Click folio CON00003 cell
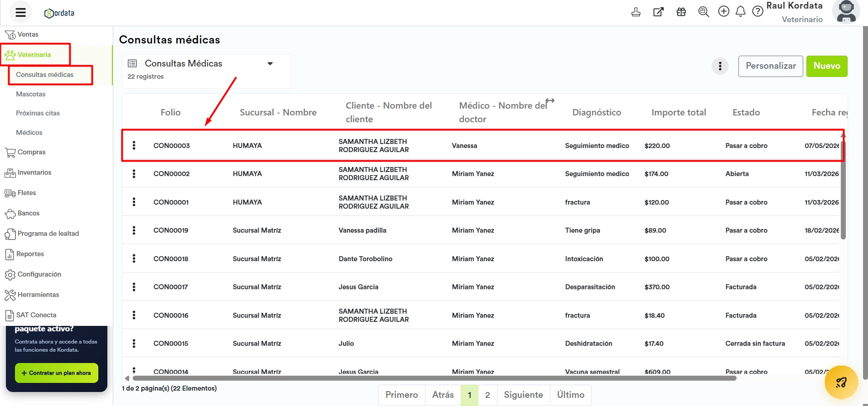This screenshot has width=868, height=406. [172, 146]
